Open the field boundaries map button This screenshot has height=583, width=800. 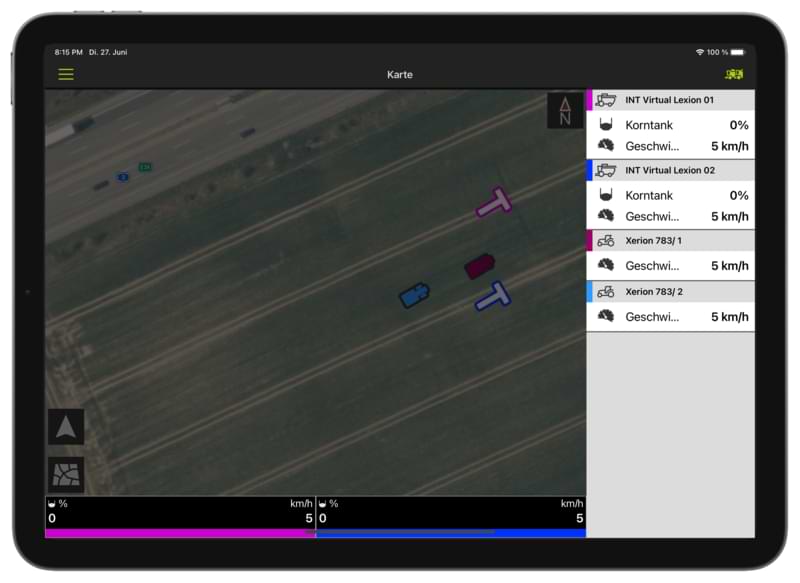click(66, 475)
